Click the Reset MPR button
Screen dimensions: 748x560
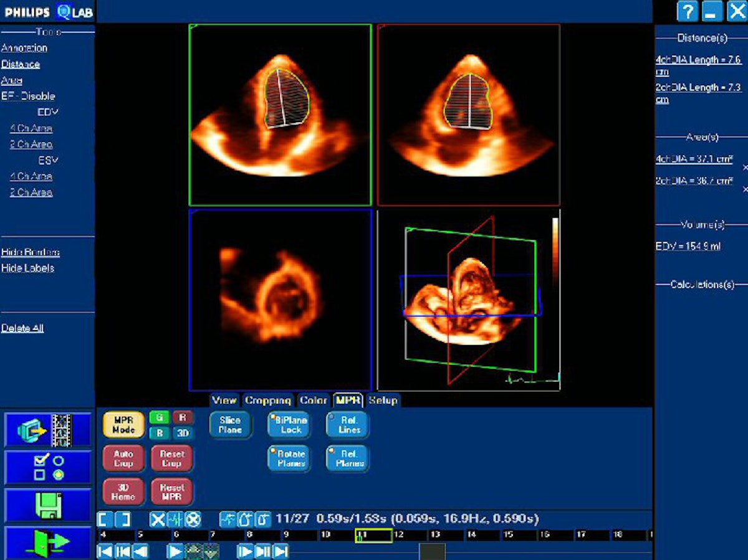tap(171, 491)
